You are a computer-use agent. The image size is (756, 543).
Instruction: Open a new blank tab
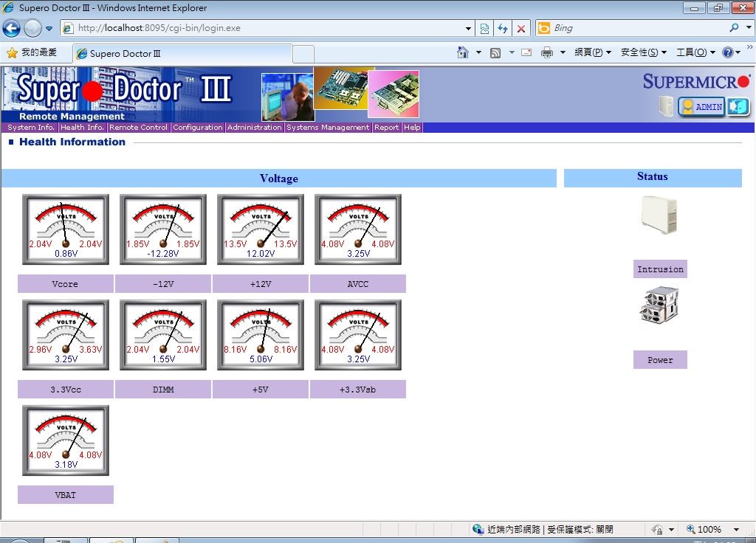click(303, 53)
